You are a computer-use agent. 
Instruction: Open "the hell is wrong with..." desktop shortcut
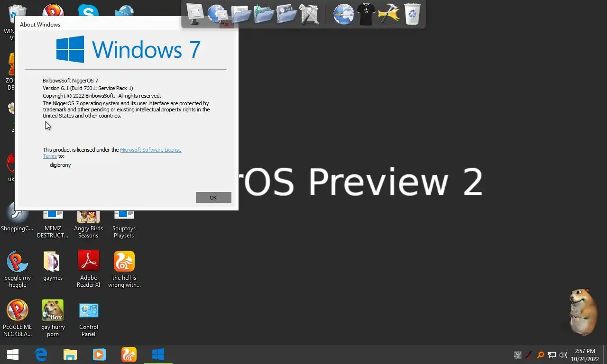(124, 269)
